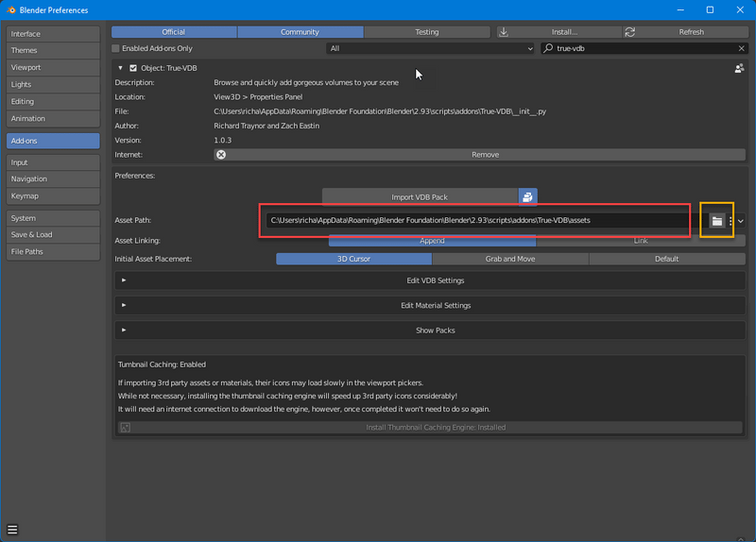
Task: Click the Blender logo in the title bar
Action: tap(9, 9)
